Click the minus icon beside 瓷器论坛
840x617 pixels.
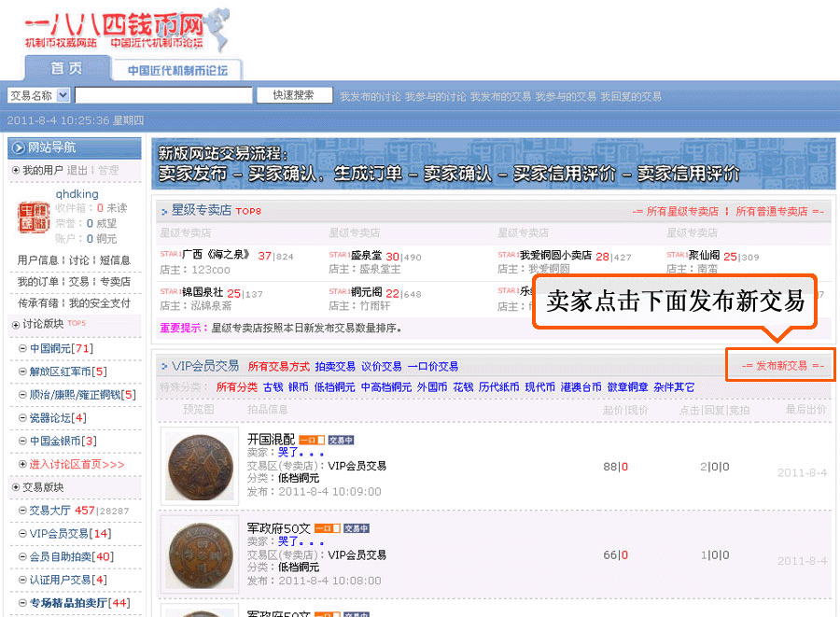point(22,417)
